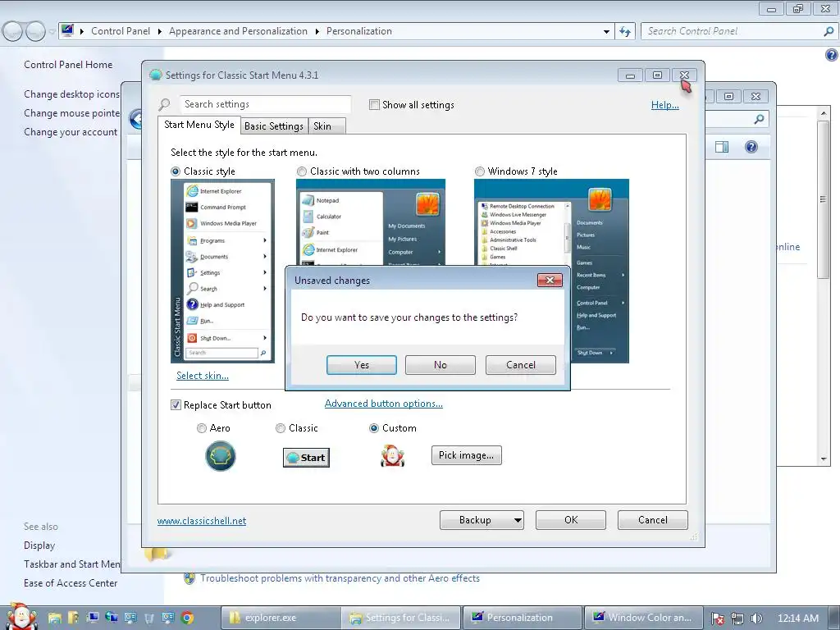The image size is (840, 630).
Task: Switch to explorer.exe taskbar window
Action: click(281, 618)
